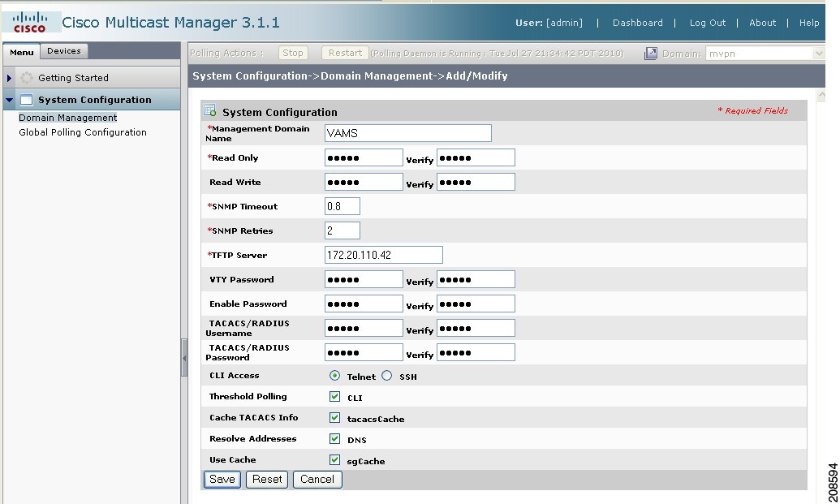This screenshot has width=840, height=504.
Task: Toggle the Use Cache sgCache checkbox
Action: click(335, 459)
